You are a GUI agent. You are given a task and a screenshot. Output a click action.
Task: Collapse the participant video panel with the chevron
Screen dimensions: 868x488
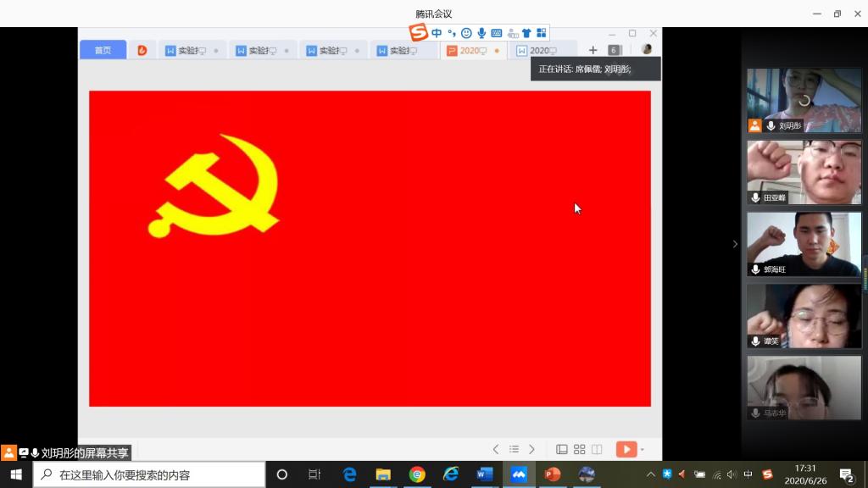point(735,244)
